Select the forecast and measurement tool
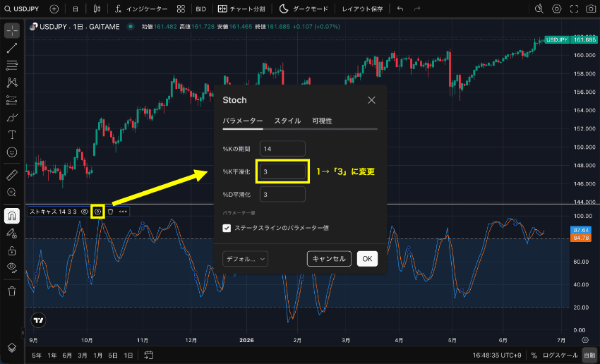Image resolution: width=600 pixels, height=364 pixels. 12,100
